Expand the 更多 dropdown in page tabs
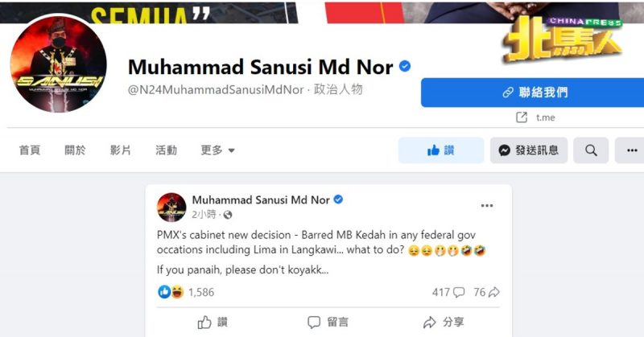 click(217, 150)
